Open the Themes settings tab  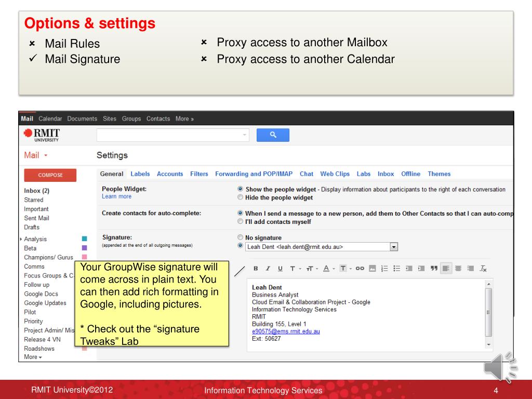coord(439,174)
